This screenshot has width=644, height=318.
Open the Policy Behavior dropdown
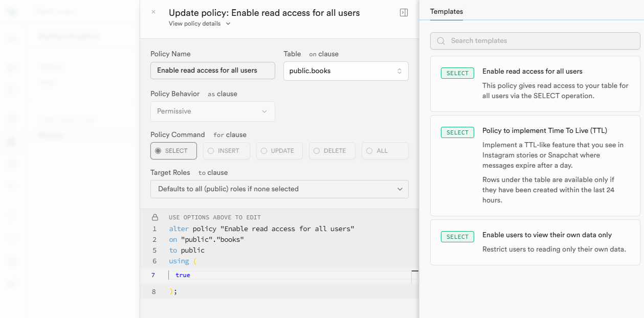(212, 111)
